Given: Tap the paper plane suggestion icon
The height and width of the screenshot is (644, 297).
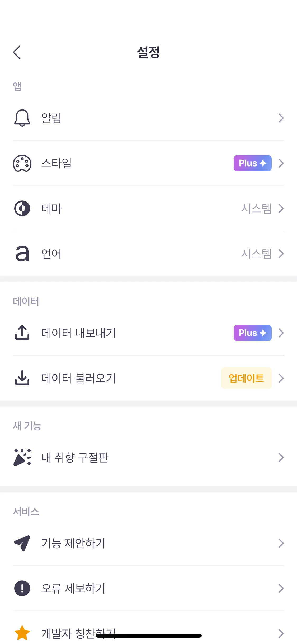Looking at the screenshot, I should pyautogui.click(x=22, y=543).
